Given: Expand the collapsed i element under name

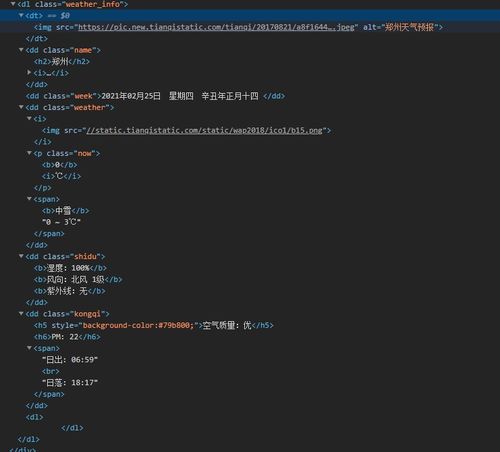Looking at the screenshot, I should 29,72.
